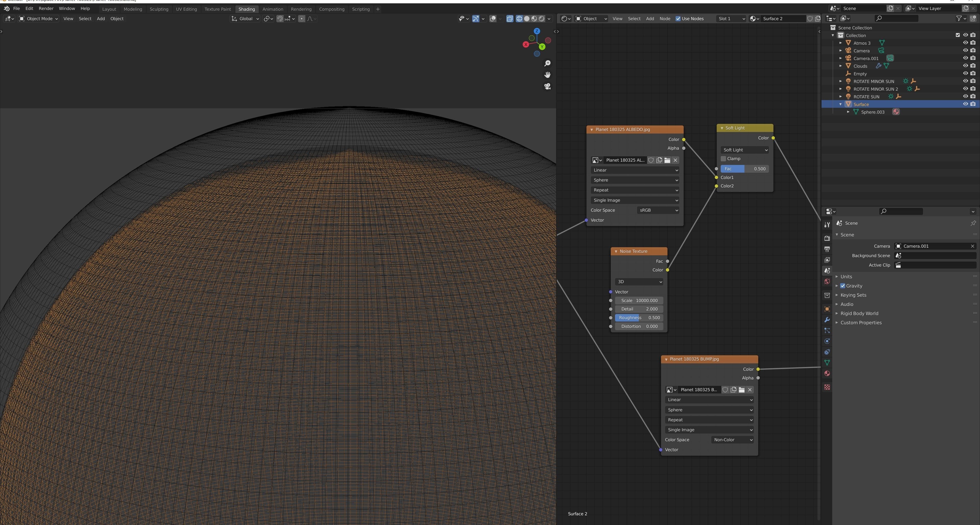Open the Render properties tab icon
Screen dimensions: 980x525
(x=827, y=238)
